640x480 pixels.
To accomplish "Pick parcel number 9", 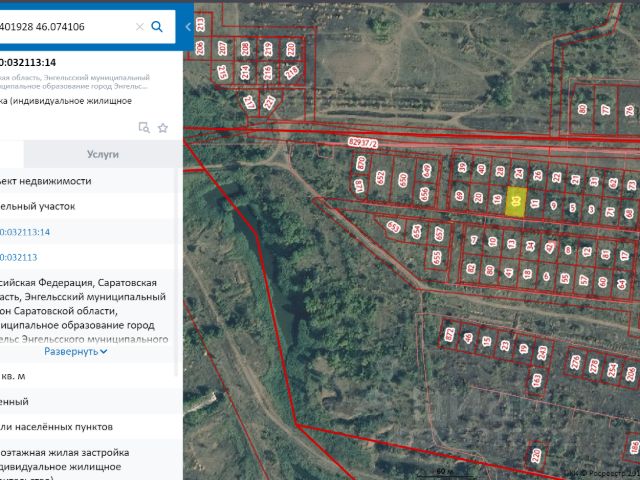I will click(553, 205).
